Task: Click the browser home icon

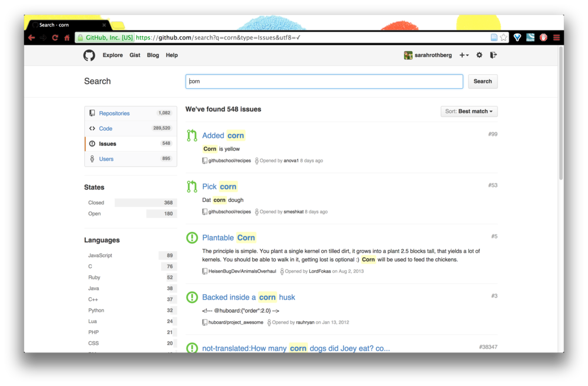Action: (x=67, y=38)
